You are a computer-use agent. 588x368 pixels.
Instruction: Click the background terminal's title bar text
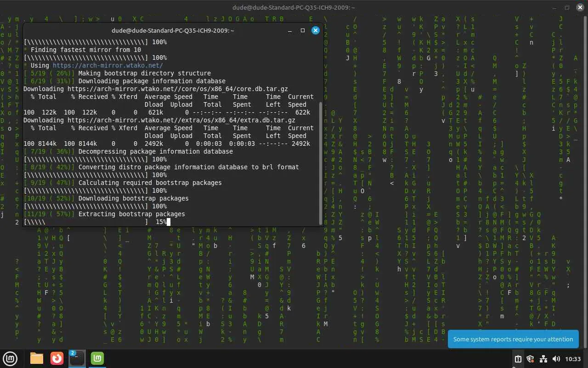point(294,7)
